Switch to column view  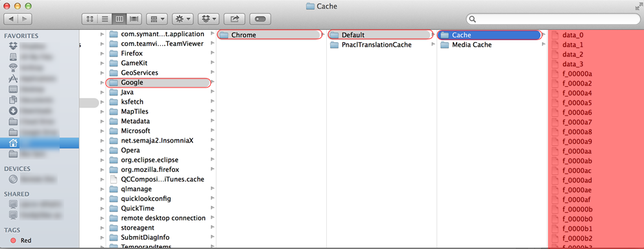pyautogui.click(x=119, y=19)
